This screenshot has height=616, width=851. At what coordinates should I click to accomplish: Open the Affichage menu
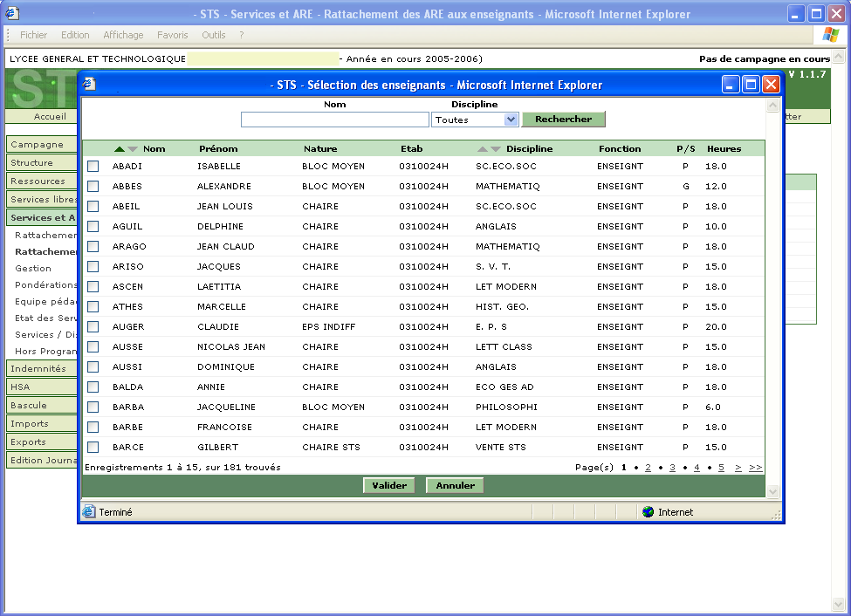[x=123, y=35]
